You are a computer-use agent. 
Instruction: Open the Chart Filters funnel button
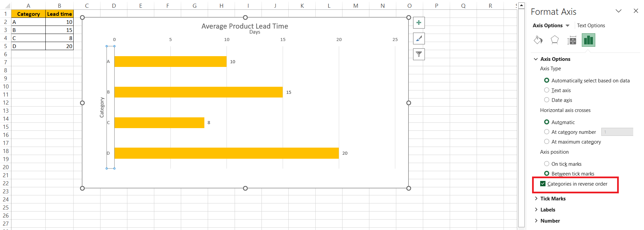tap(419, 54)
